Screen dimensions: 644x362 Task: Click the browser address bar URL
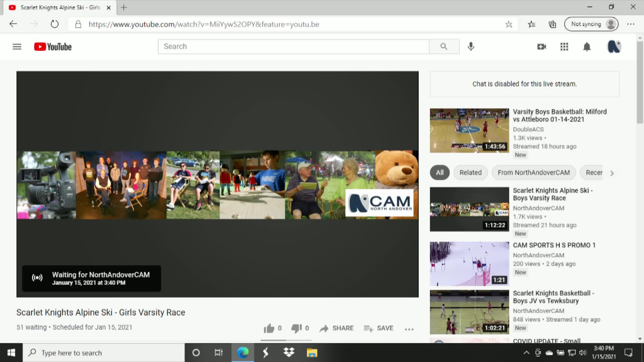tap(204, 24)
